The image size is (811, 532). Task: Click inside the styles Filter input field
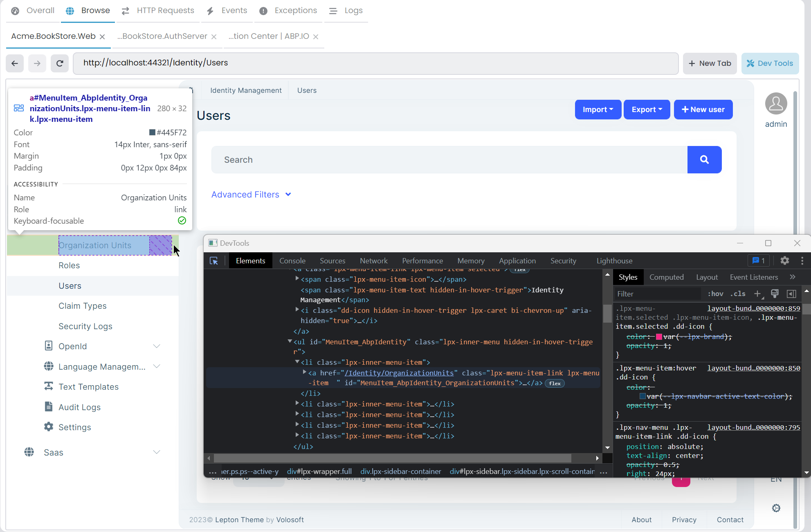[x=654, y=294]
